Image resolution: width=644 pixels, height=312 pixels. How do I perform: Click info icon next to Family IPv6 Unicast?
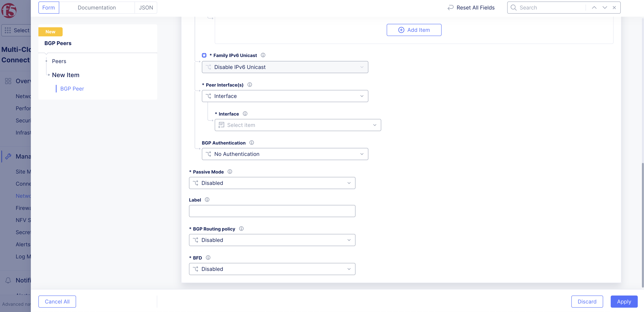click(x=263, y=55)
